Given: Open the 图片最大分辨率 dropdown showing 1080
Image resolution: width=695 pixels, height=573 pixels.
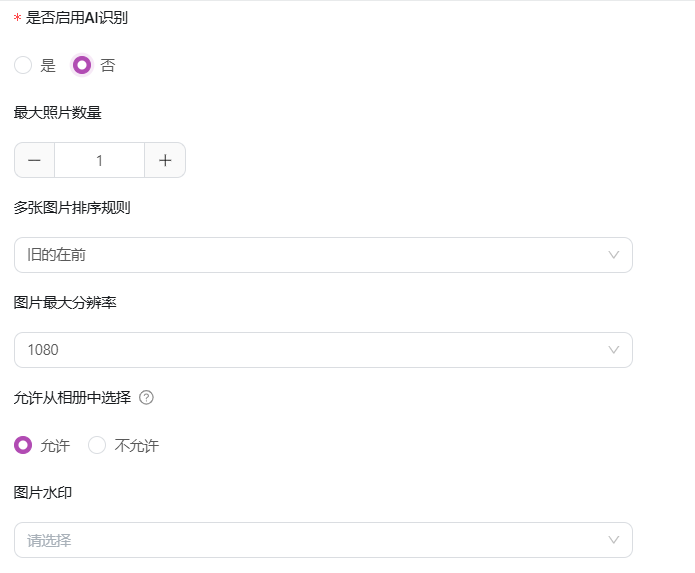Looking at the screenshot, I should tap(323, 350).
